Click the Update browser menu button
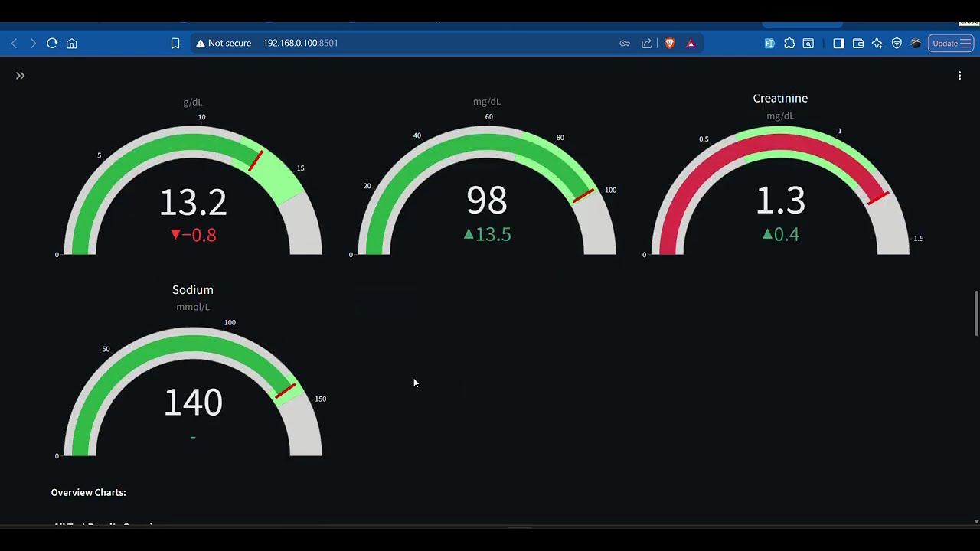 click(x=951, y=44)
